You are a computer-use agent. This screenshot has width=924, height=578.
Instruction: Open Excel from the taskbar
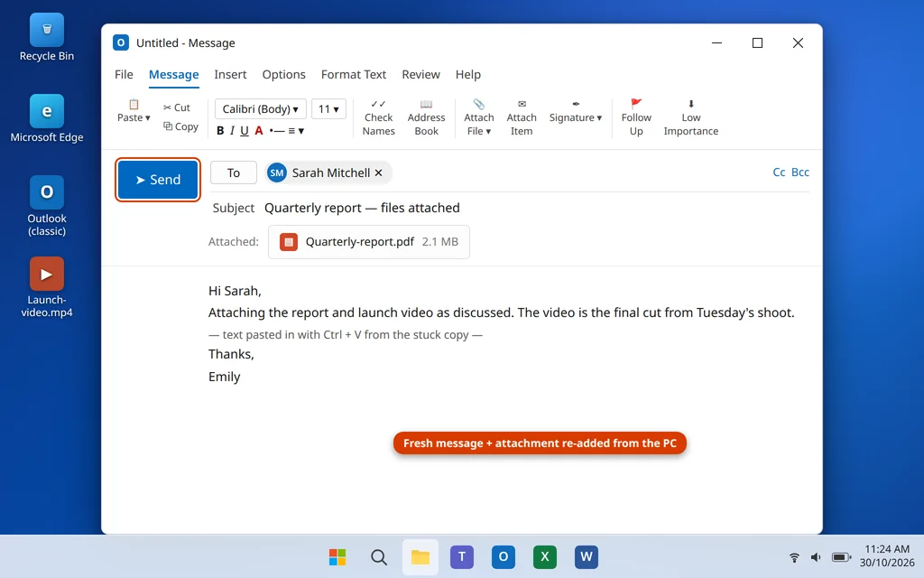pyautogui.click(x=544, y=556)
